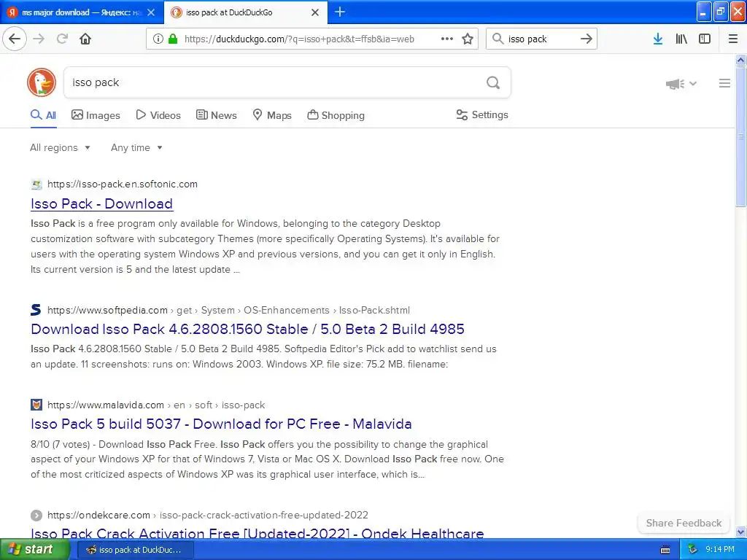Click the vertical scrollbar thumb
This screenshot has width=747, height=560.
[740, 136]
